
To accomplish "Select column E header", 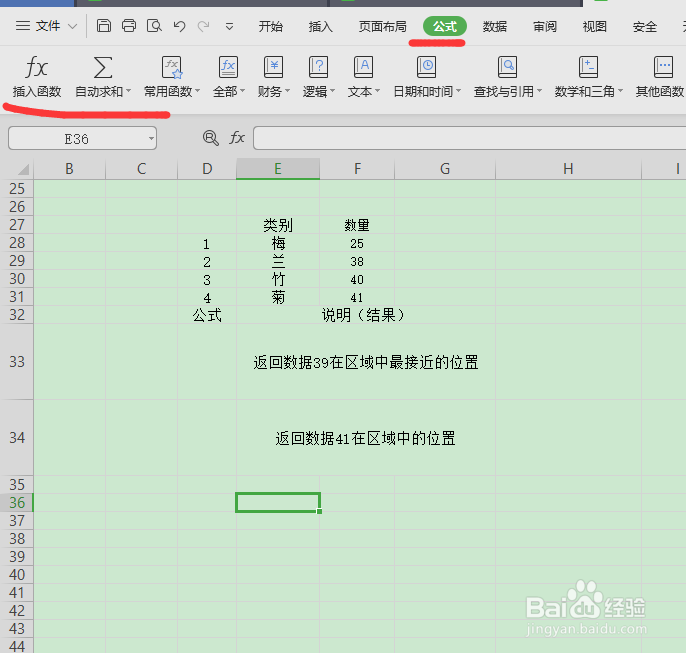I will 278,169.
